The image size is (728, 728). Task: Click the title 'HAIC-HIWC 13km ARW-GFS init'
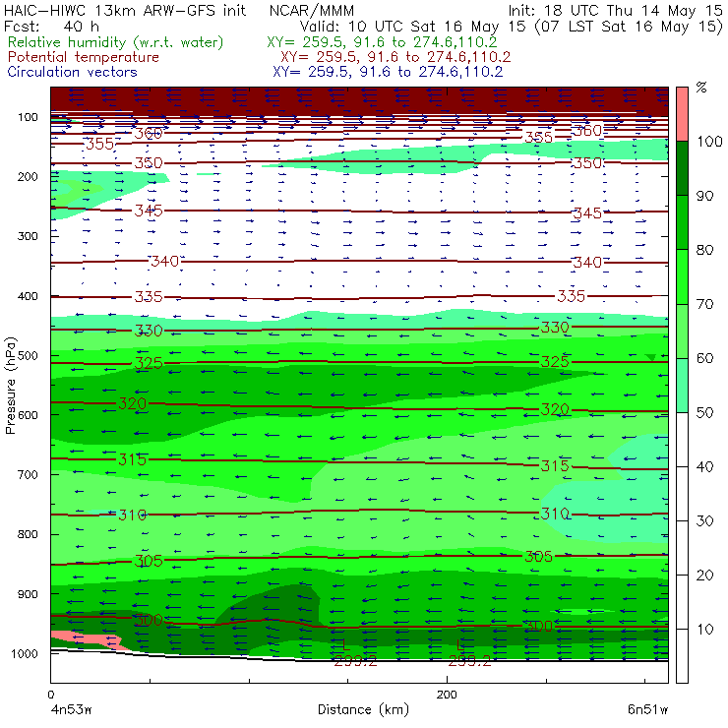125,11
